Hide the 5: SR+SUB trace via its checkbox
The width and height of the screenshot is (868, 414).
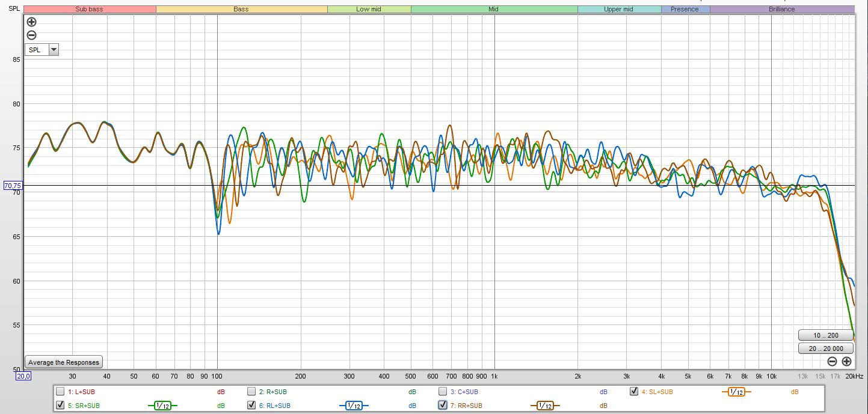(60, 406)
